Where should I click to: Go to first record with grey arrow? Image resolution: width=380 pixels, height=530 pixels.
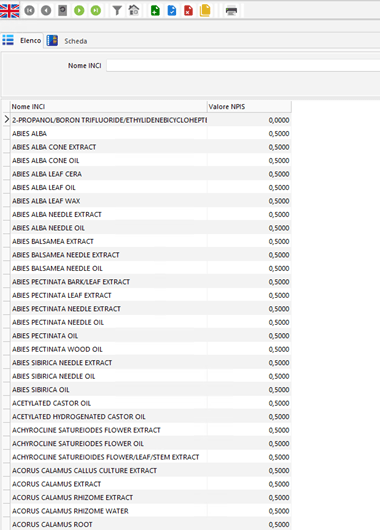point(29,11)
